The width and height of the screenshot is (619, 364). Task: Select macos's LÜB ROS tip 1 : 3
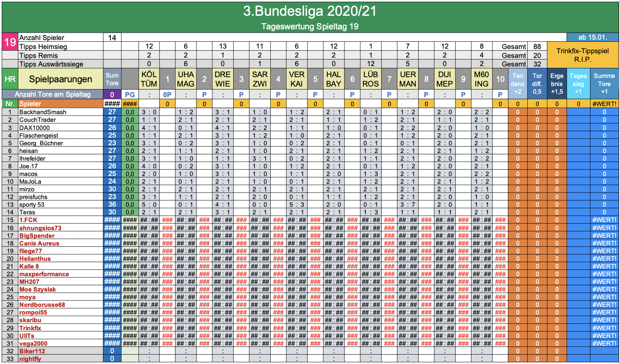[370, 173]
